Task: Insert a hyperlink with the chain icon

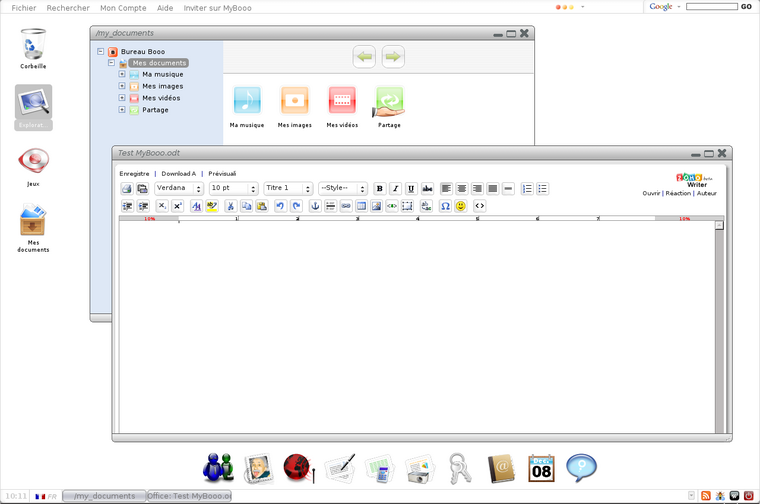Action: (346, 206)
